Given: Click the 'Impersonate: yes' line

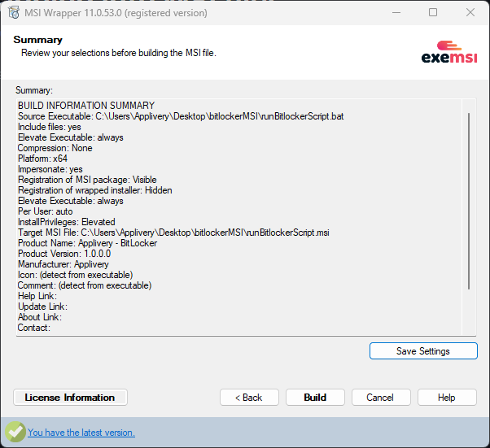Looking at the screenshot, I should pyautogui.click(x=50, y=169).
